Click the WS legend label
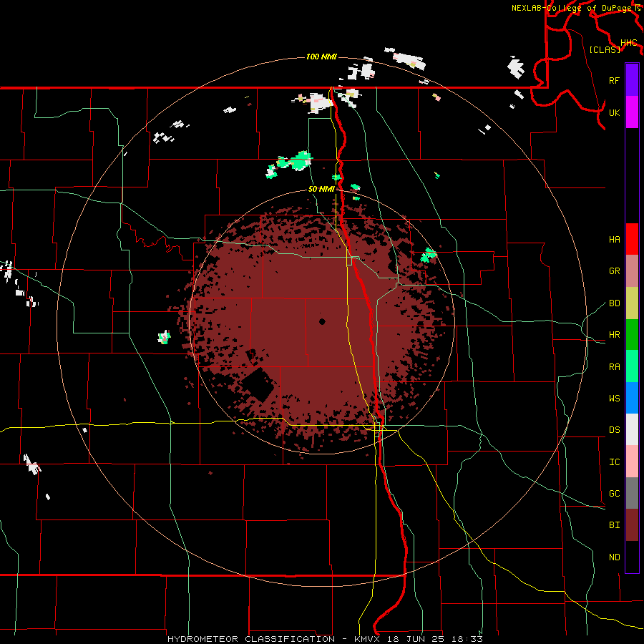The height and width of the screenshot is (644, 644). pos(614,399)
